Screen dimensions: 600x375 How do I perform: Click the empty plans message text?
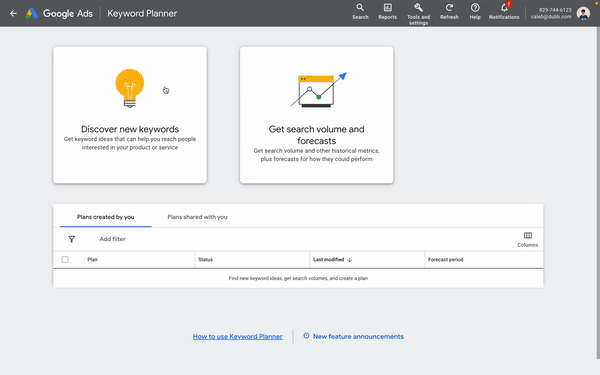coord(298,278)
